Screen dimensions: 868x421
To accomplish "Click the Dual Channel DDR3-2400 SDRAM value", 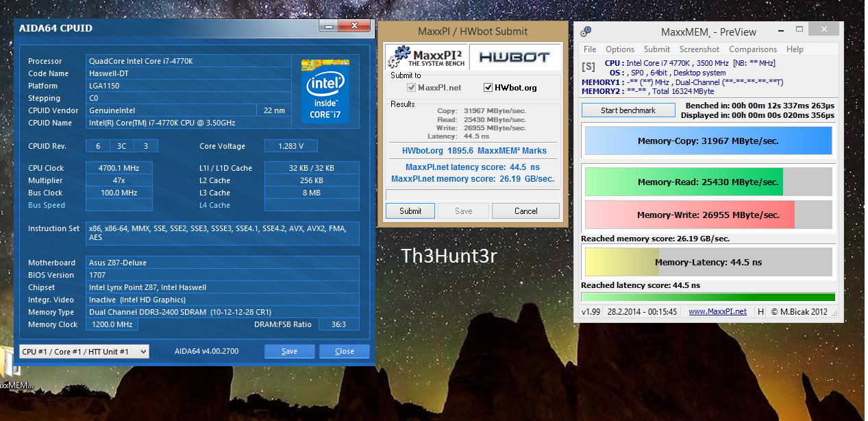I will point(223,312).
